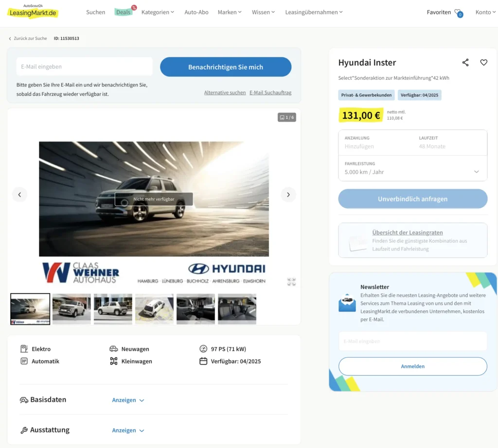This screenshot has height=448, width=498.
Task: Click the Kleinwagen category icon
Action: coord(114,361)
